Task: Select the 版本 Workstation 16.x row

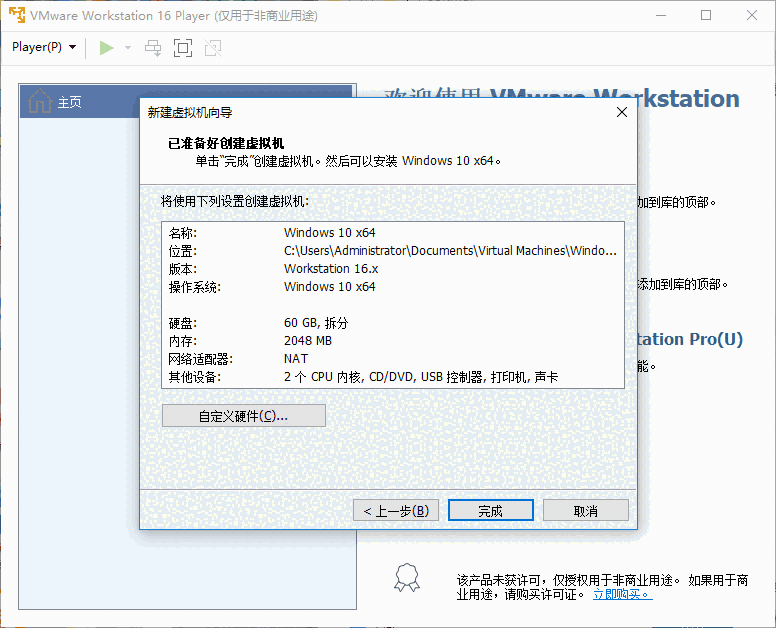Action: point(392,269)
